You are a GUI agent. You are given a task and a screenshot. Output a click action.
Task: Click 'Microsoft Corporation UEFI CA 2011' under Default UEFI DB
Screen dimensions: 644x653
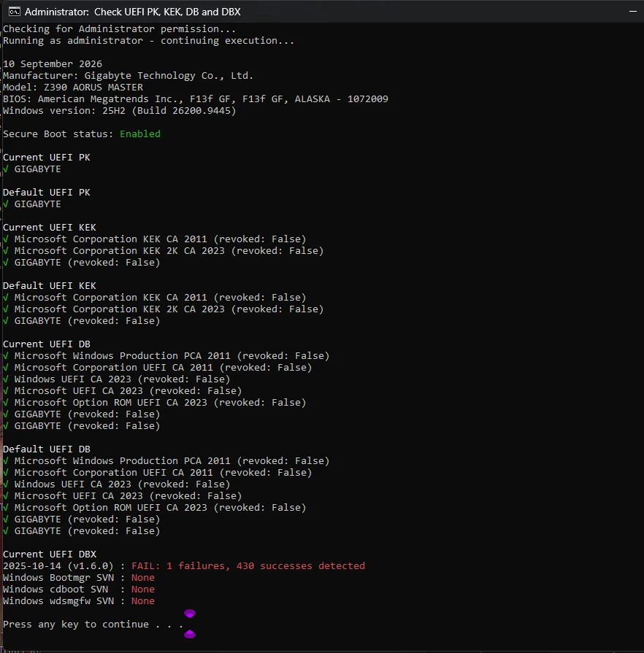[x=114, y=472]
